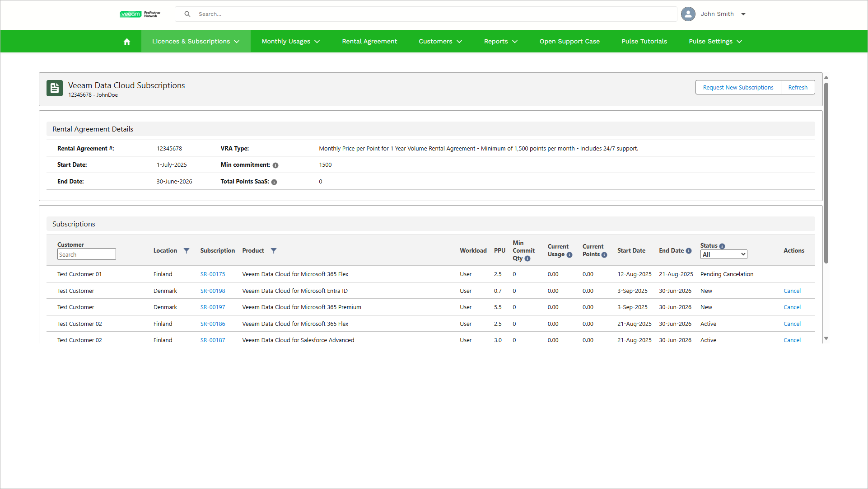This screenshot has height=489, width=868.
Task: Click the End Date info icon
Action: pyautogui.click(x=689, y=251)
